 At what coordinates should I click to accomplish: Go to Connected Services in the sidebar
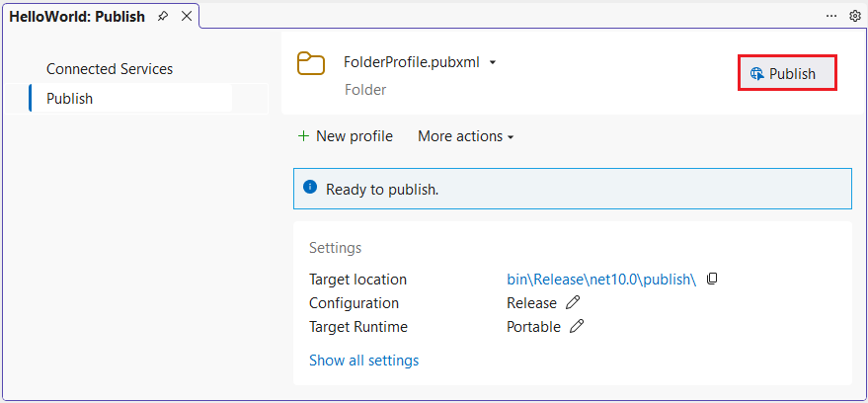110,69
